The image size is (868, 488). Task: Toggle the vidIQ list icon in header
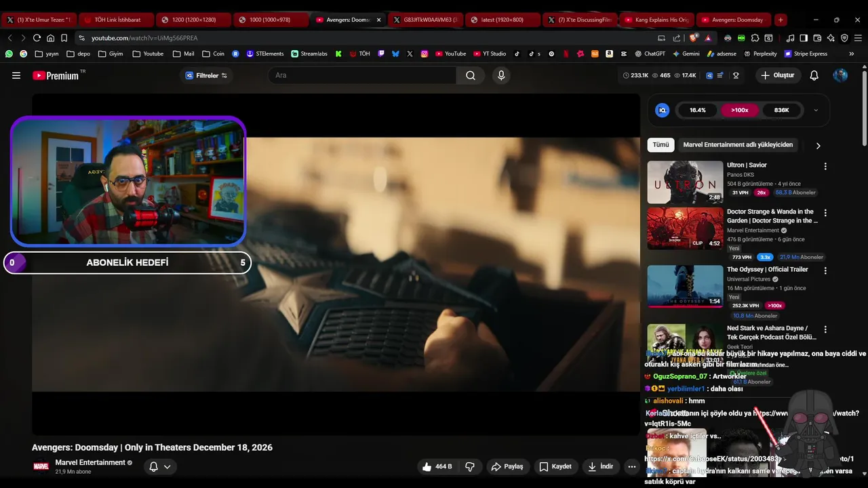[720, 75]
